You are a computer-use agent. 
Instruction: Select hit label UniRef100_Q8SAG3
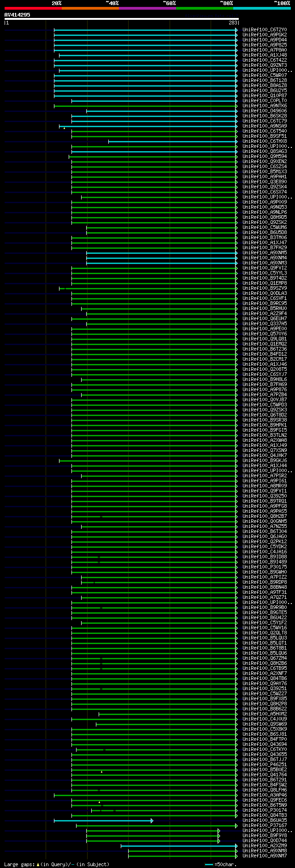(265, 152)
